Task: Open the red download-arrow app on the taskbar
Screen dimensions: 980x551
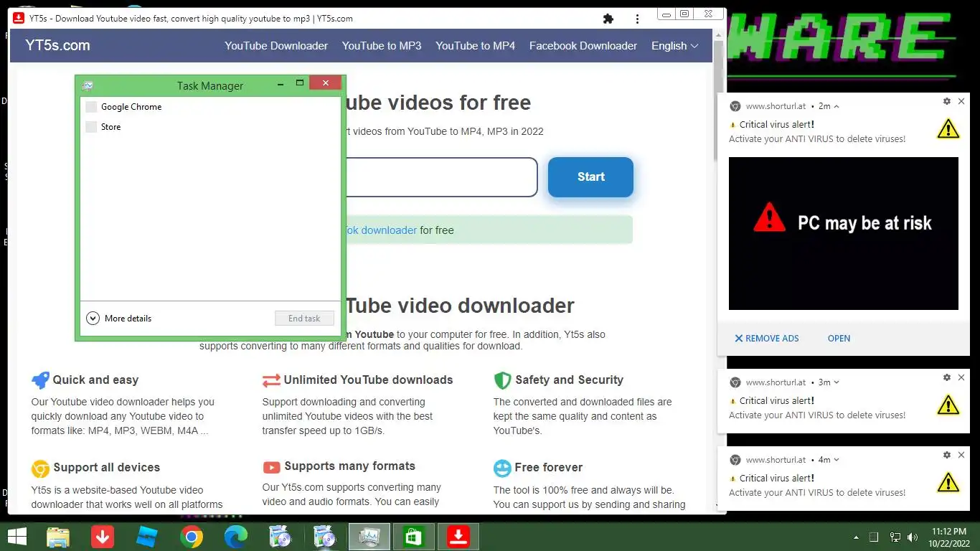Action: (103, 537)
